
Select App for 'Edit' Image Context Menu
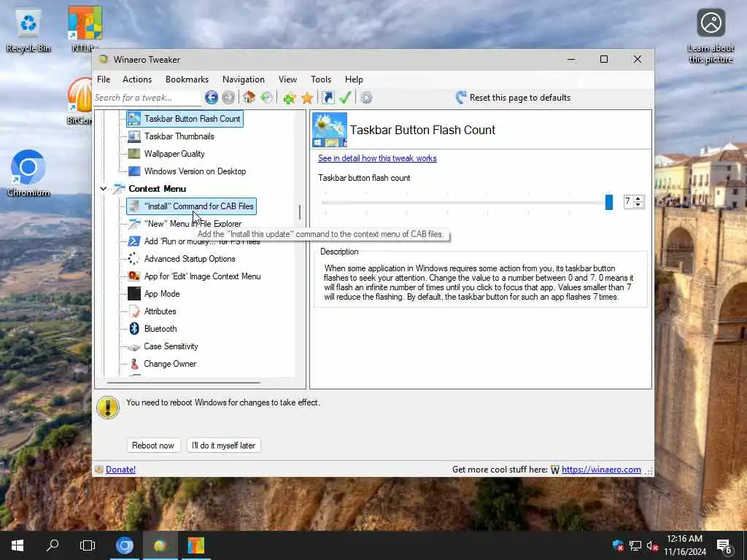click(x=203, y=276)
